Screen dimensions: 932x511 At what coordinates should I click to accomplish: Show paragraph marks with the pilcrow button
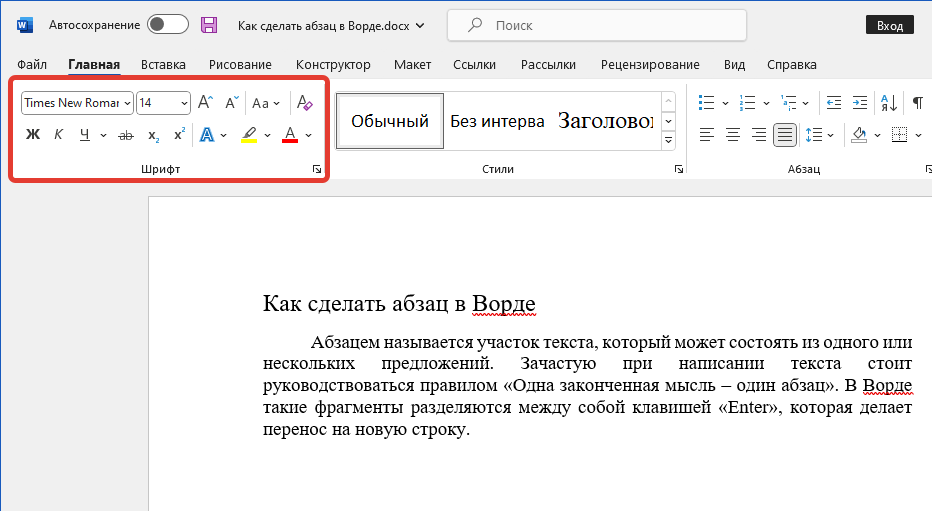[x=917, y=102]
